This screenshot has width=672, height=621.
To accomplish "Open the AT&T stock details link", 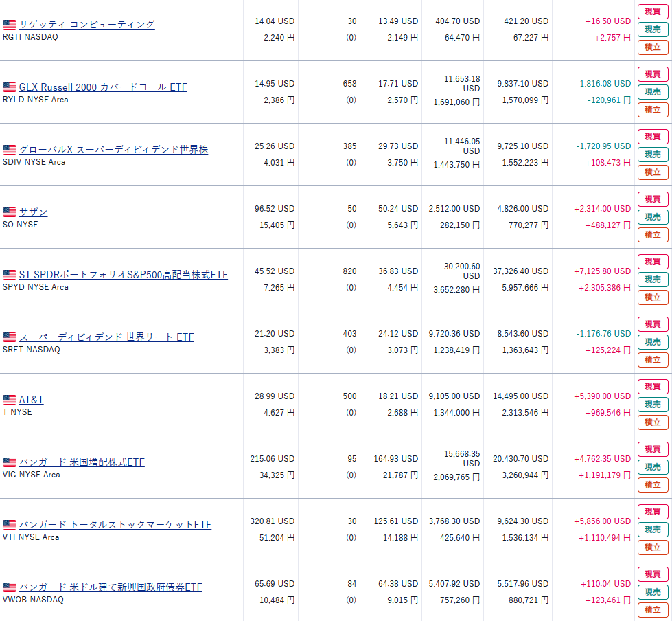I will tap(31, 400).
